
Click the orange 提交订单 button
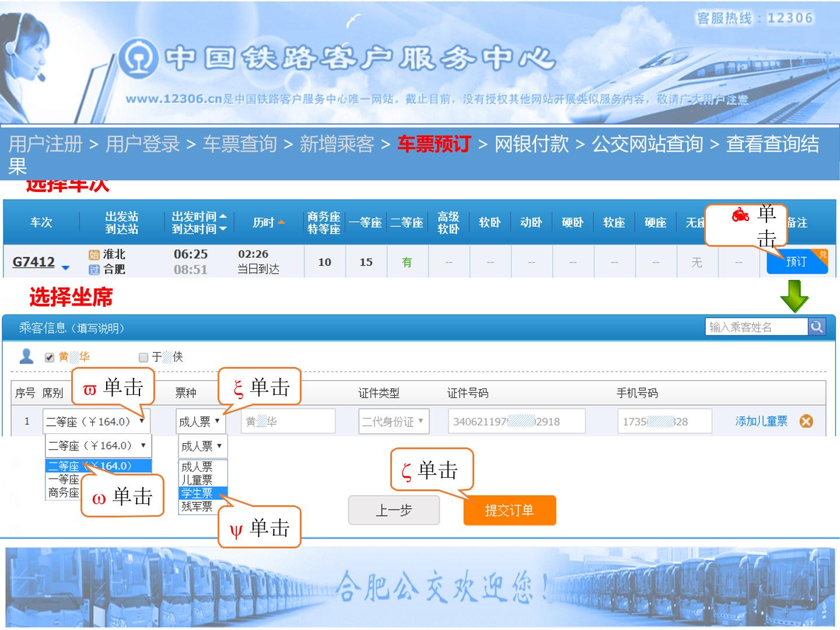coord(509,510)
